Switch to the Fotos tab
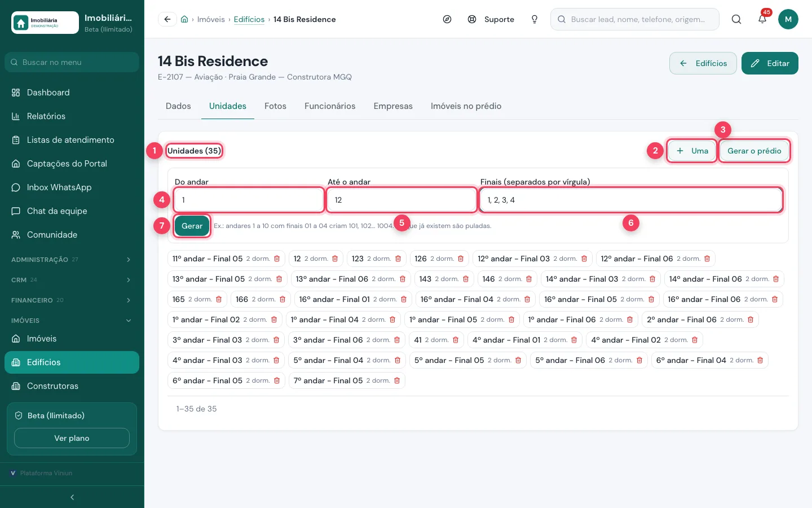812x508 pixels. tap(275, 106)
